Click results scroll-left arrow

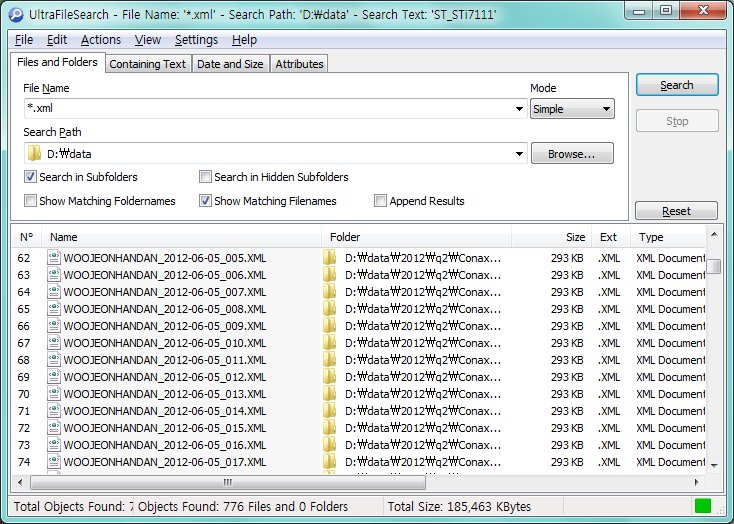(20, 482)
